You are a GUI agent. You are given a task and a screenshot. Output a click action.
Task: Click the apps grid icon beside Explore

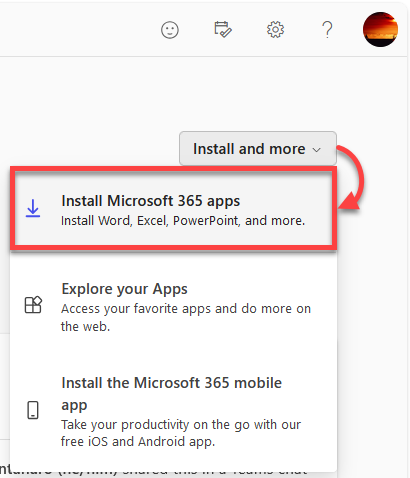[33, 305]
